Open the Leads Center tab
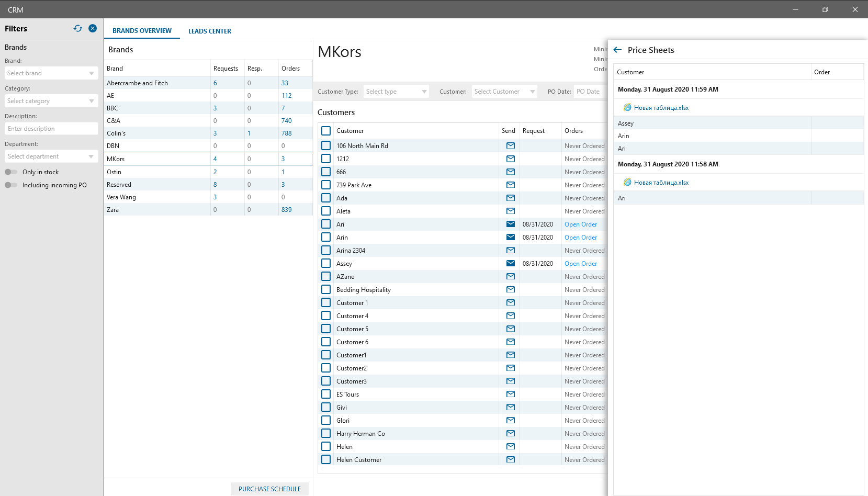The image size is (868, 496). pos(210,31)
